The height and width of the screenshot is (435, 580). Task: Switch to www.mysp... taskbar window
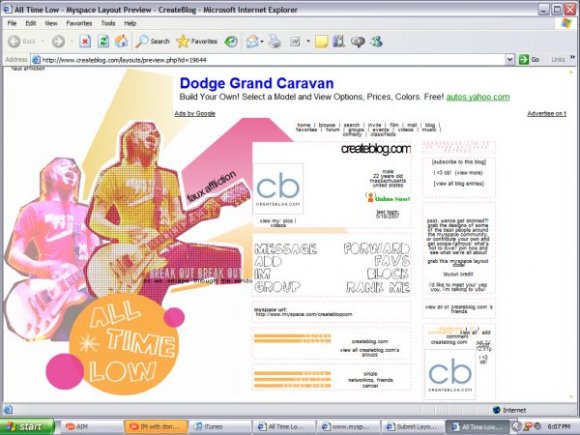coord(348,426)
